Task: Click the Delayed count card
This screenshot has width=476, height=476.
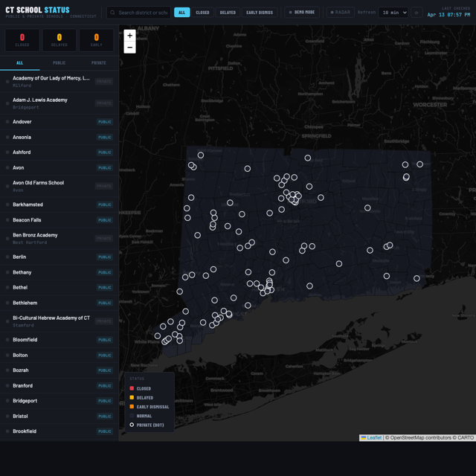Action: click(x=59, y=40)
